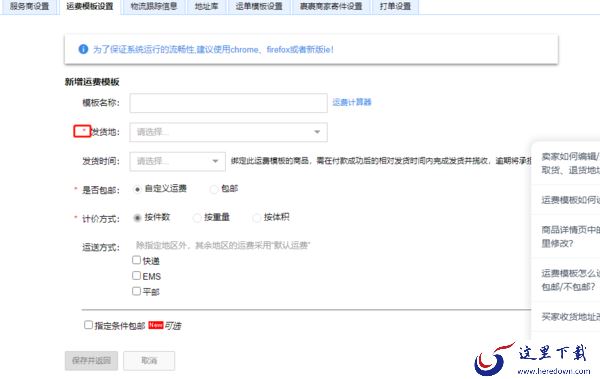Open the 运费计算器 link
600x379 pixels.
pos(352,102)
